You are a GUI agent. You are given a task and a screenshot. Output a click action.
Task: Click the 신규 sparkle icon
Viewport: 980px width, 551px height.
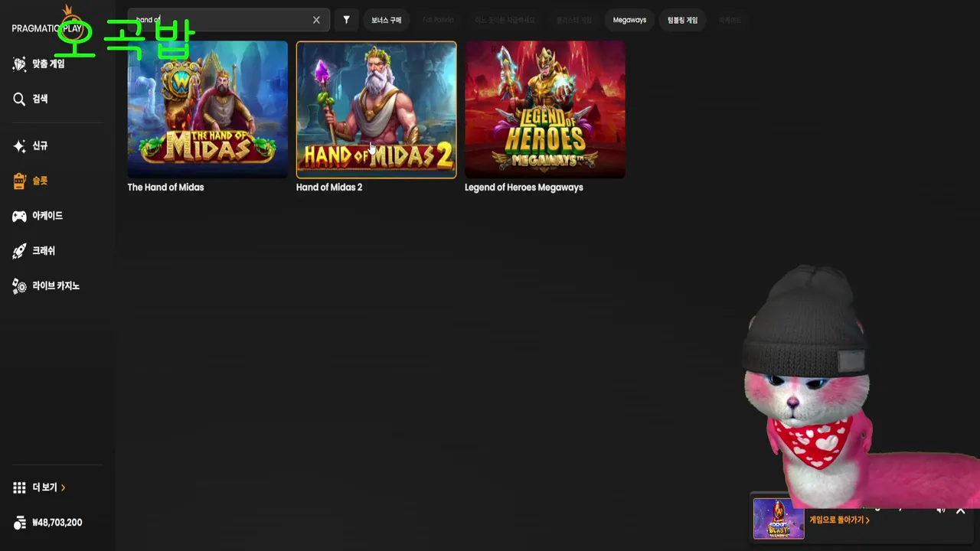point(19,145)
